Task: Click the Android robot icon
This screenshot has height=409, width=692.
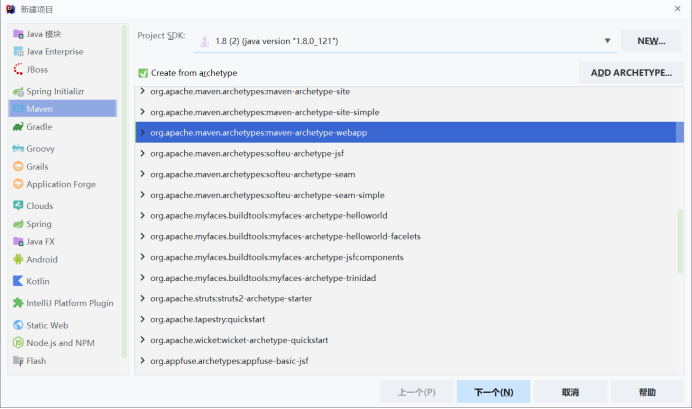Action: point(18,259)
